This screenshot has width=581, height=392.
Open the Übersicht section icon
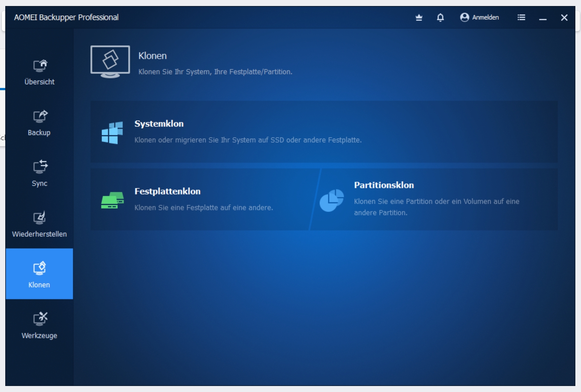click(40, 66)
